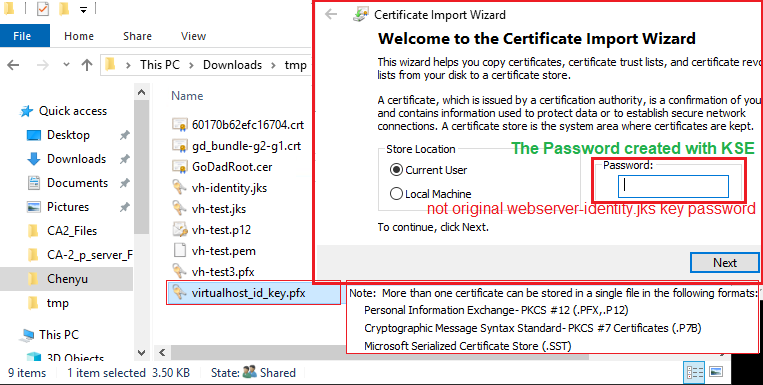Click blank page icon of vh-test.pem
Screen dimensions: 763x385
pyautogui.click(x=180, y=251)
